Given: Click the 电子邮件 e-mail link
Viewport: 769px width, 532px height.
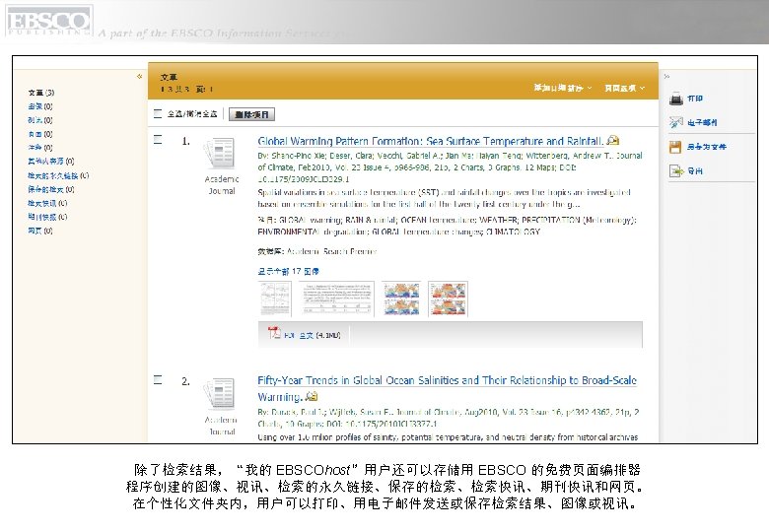Looking at the screenshot, I should click(x=702, y=122).
